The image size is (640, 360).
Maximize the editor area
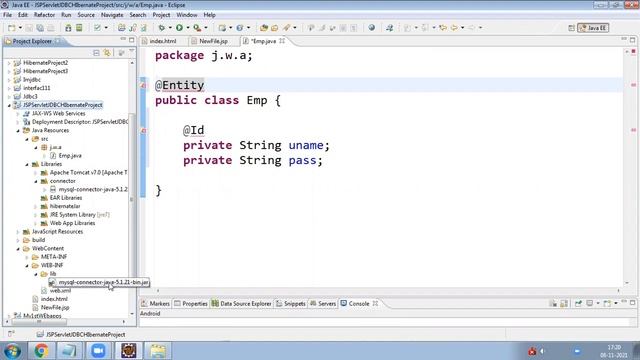tap(632, 40)
